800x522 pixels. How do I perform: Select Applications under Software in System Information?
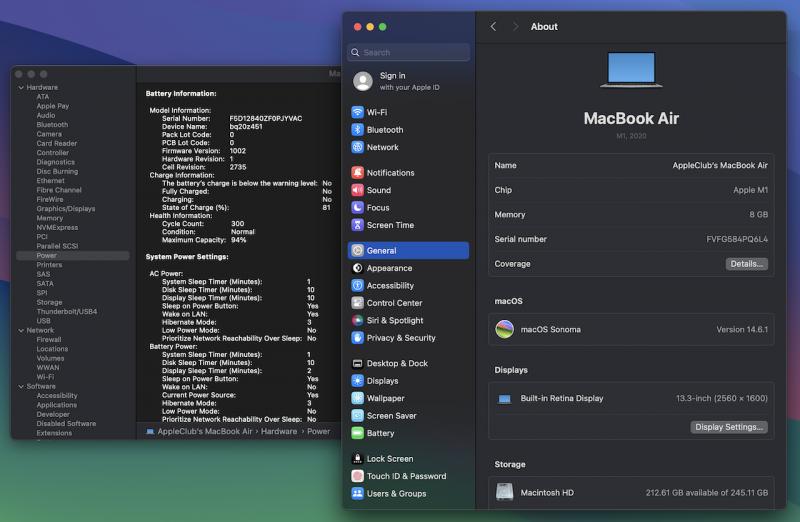tap(57, 405)
